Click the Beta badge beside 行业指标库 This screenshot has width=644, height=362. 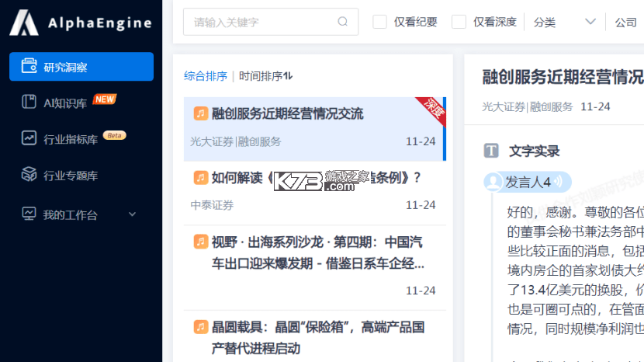[x=115, y=135]
